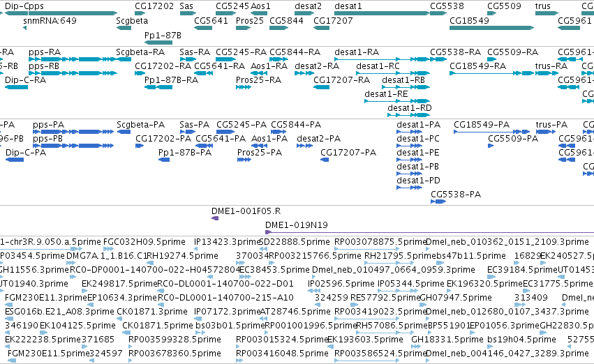Click the CG5509-PA protein label
The height and width of the screenshot is (364, 594).
click(x=513, y=139)
